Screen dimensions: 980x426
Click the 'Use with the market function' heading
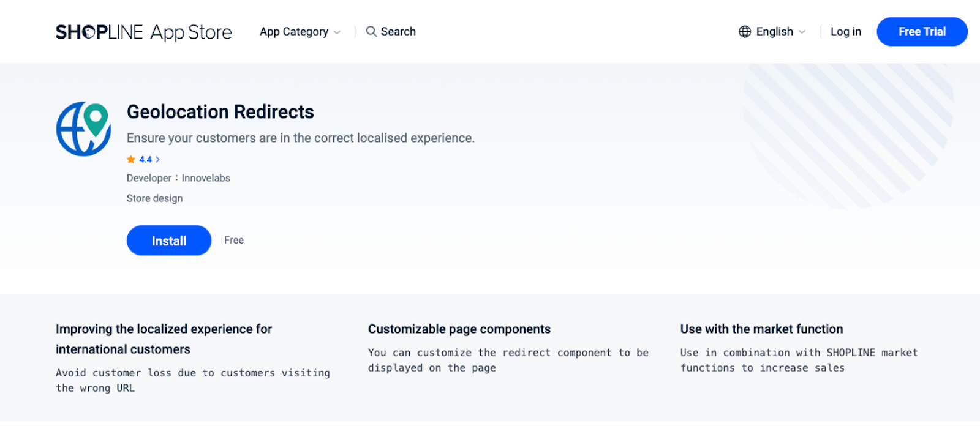point(761,329)
